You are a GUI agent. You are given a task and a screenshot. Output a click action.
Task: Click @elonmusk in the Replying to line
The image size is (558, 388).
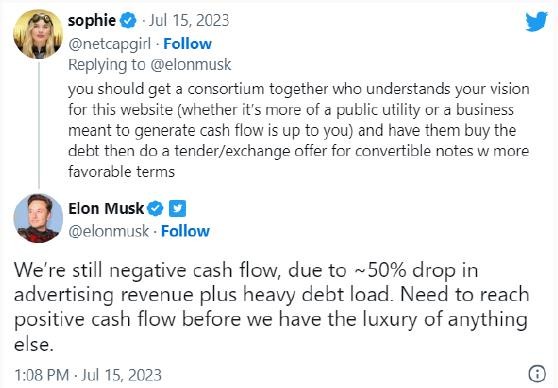click(191, 65)
